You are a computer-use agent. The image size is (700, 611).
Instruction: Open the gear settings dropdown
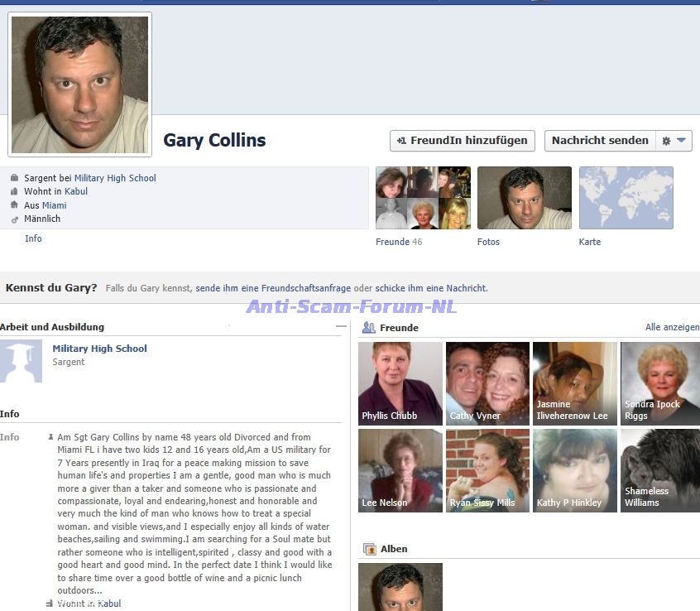pos(674,141)
